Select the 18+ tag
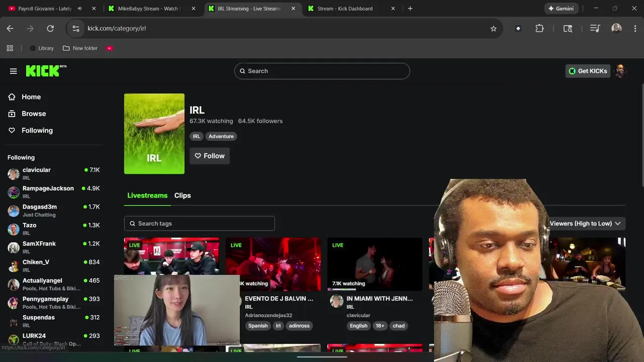Image resolution: width=644 pixels, height=362 pixels. [x=380, y=326]
